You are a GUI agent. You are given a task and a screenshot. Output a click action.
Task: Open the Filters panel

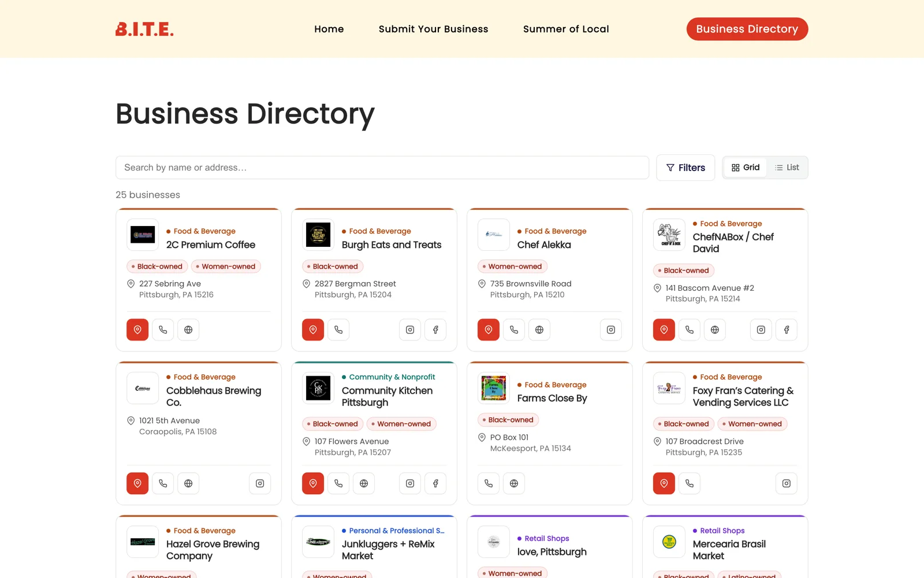(x=685, y=168)
